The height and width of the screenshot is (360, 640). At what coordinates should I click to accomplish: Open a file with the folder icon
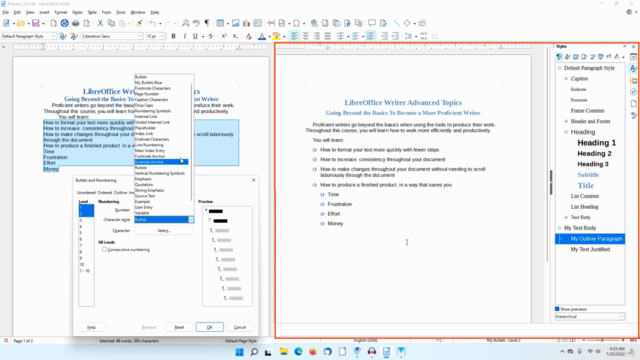pos(21,23)
